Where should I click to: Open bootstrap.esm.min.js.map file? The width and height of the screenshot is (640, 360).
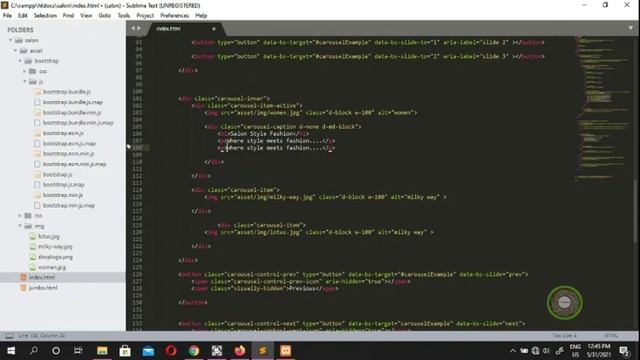(74, 164)
